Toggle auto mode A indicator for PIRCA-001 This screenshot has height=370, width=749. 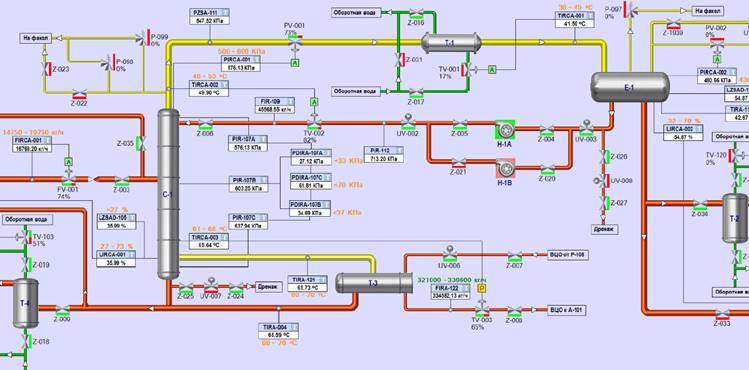click(295, 63)
